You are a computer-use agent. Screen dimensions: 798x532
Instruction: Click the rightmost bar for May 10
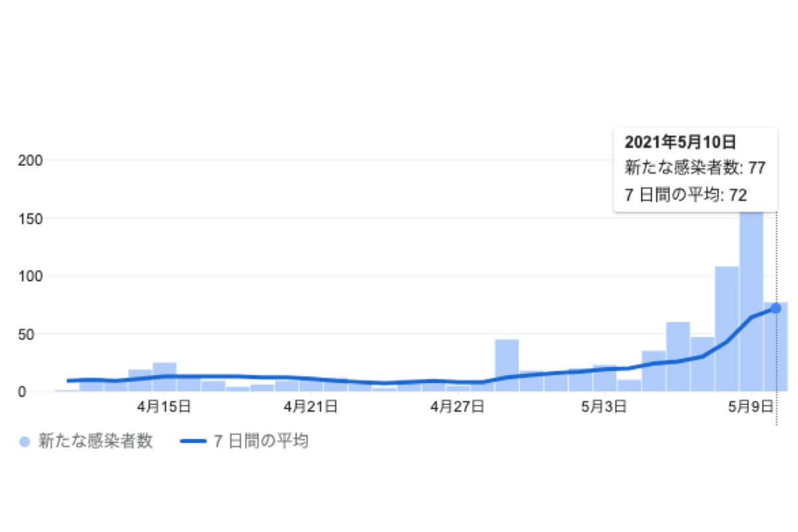point(775,346)
